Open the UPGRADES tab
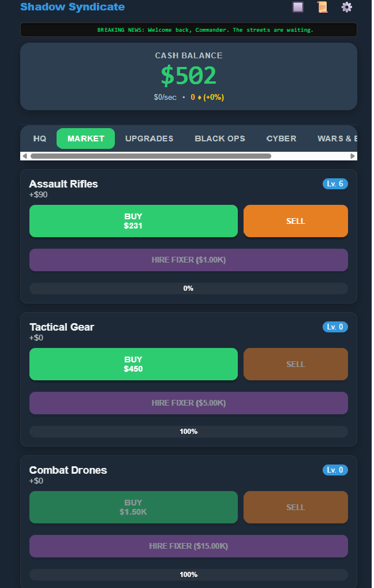 tap(149, 138)
